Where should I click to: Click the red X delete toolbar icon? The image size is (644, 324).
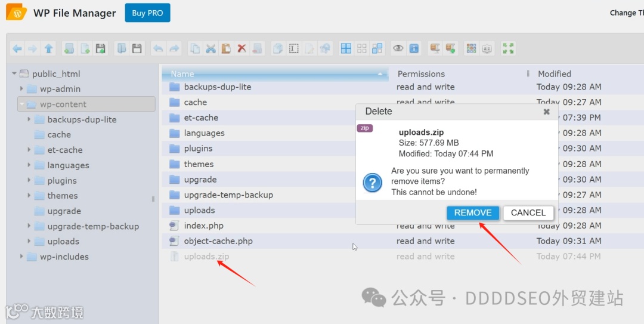241,48
